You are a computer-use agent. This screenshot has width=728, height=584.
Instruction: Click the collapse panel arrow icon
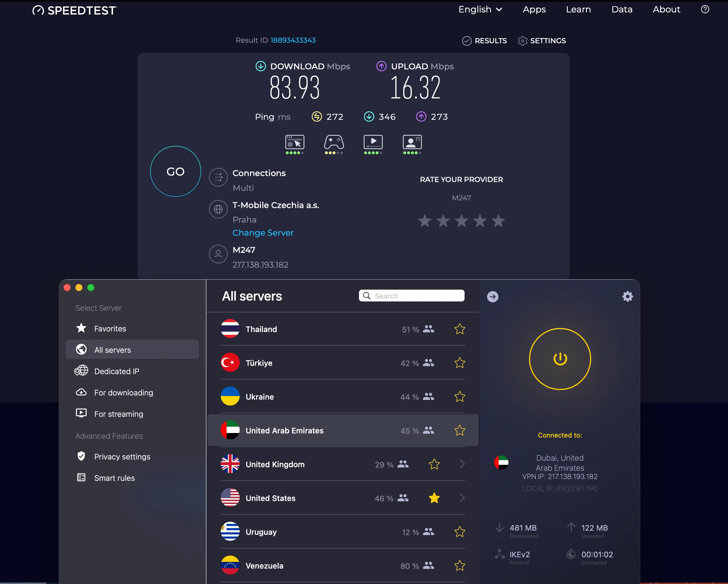pyautogui.click(x=493, y=296)
